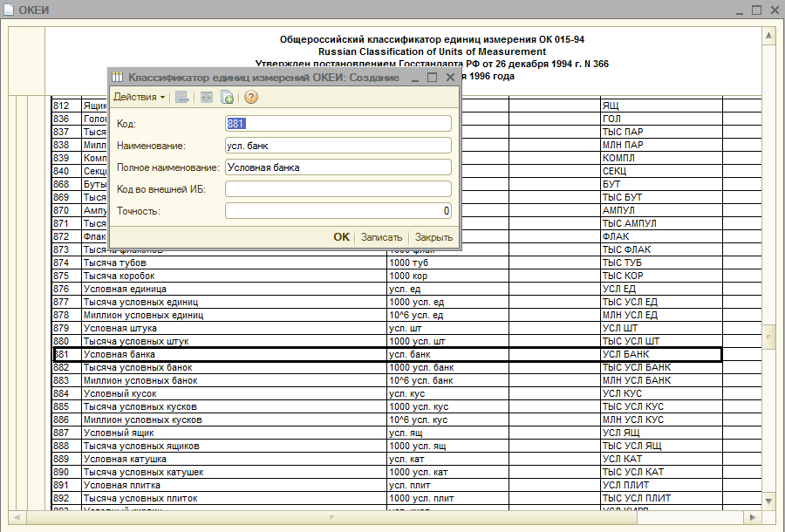
Task: Click the Код во внешней ИБ field
Action: coord(338,188)
